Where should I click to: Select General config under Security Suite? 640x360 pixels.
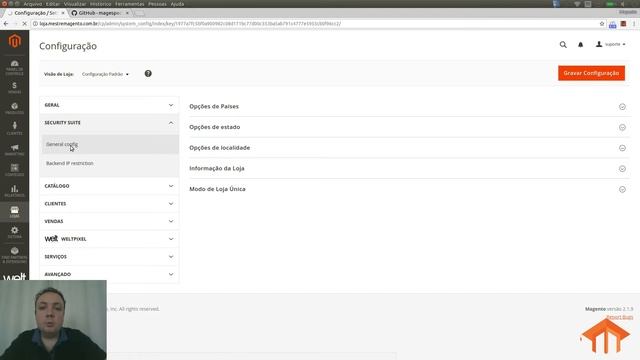(110, 144)
